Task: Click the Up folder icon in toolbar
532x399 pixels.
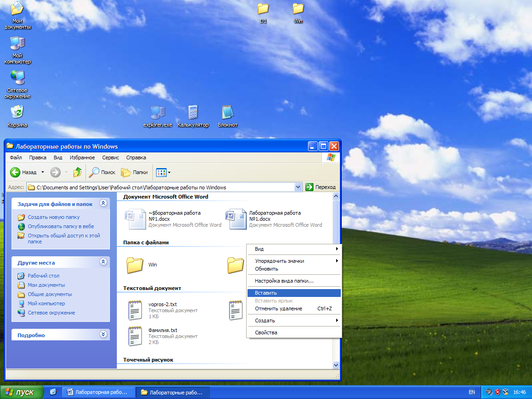Action: (78, 172)
